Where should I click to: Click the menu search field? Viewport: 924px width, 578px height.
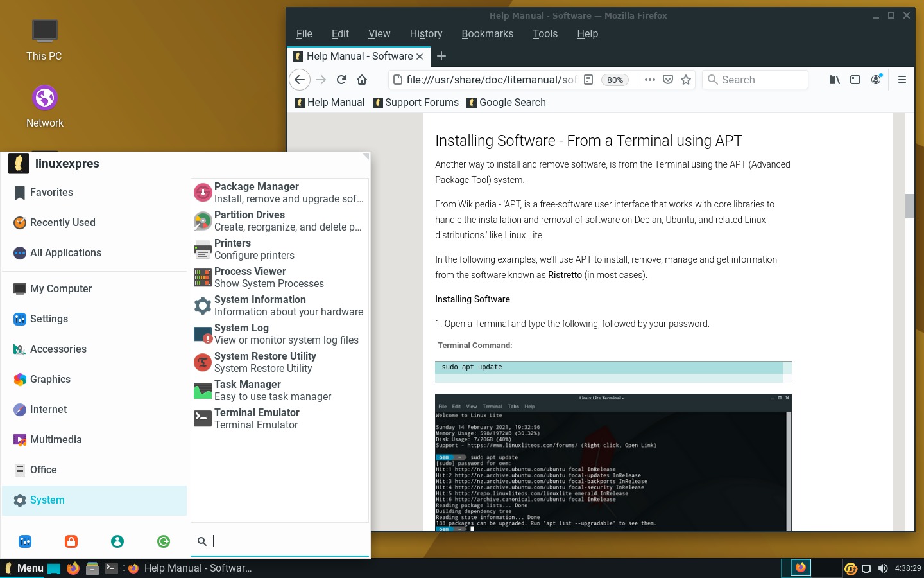tap(280, 541)
